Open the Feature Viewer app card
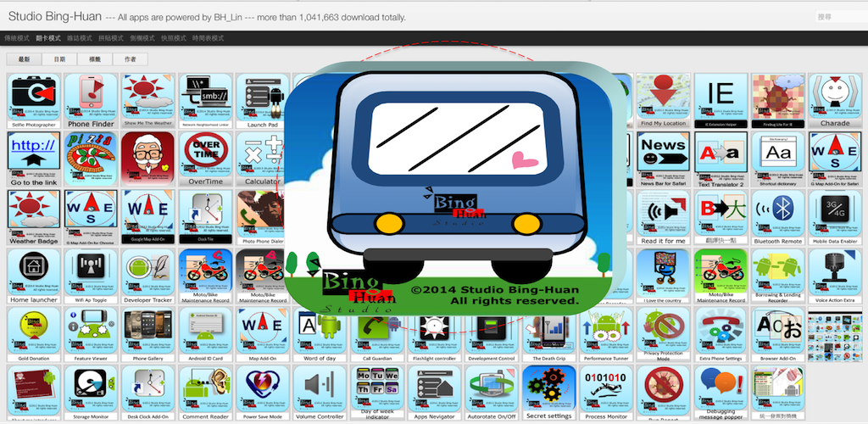Image resolution: width=868 pixels, height=424 pixels. (92, 334)
